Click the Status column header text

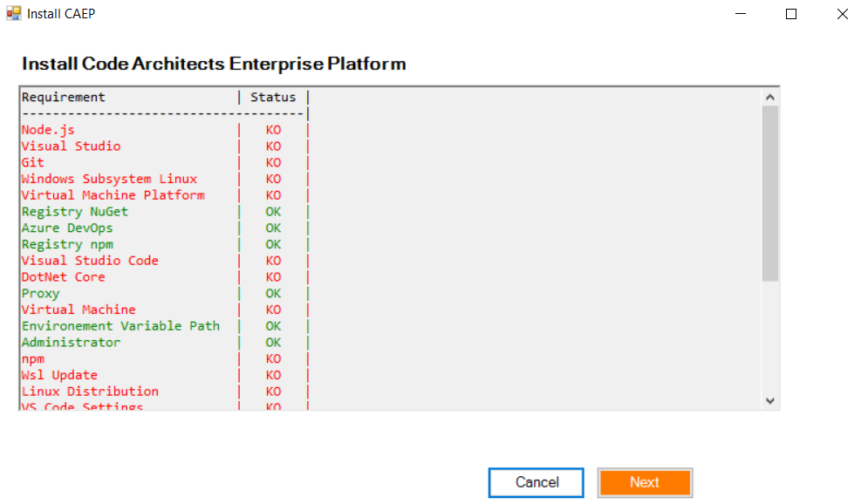pyautogui.click(x=273, y=98)
